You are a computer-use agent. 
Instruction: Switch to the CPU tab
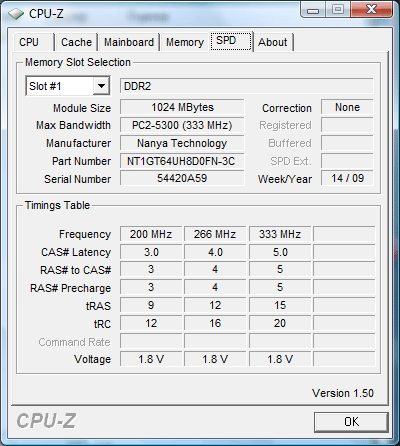[x=34, y=42]
